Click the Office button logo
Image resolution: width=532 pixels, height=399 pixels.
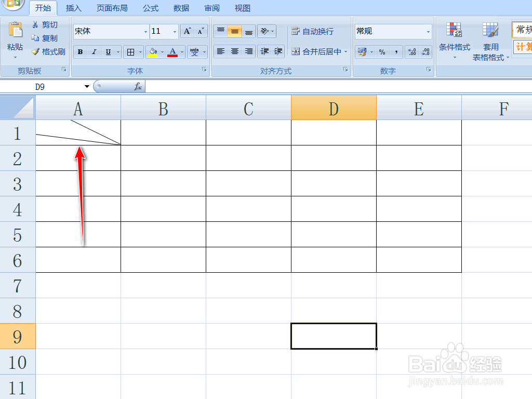point(12,4)
